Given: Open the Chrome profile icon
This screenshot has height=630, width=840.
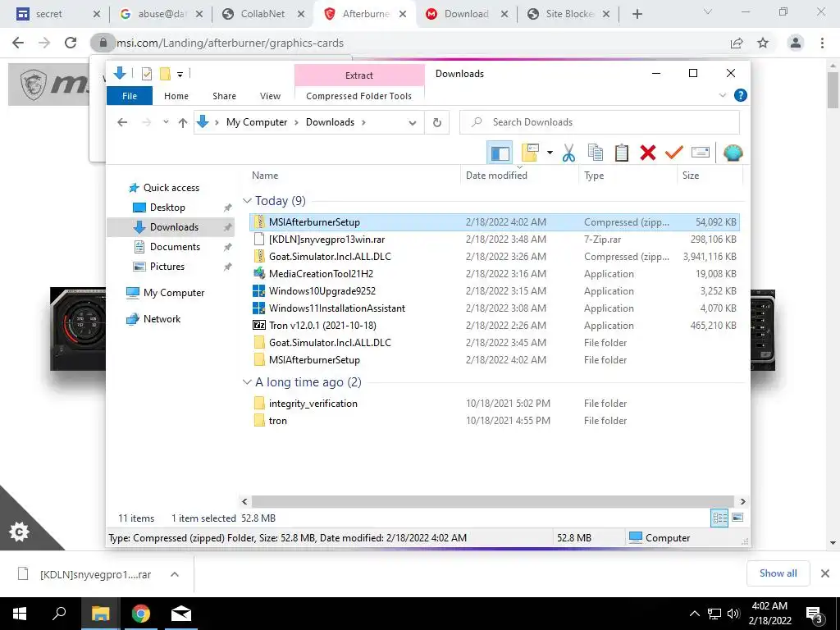Looking at the screenshot, I should pos(796,43).
